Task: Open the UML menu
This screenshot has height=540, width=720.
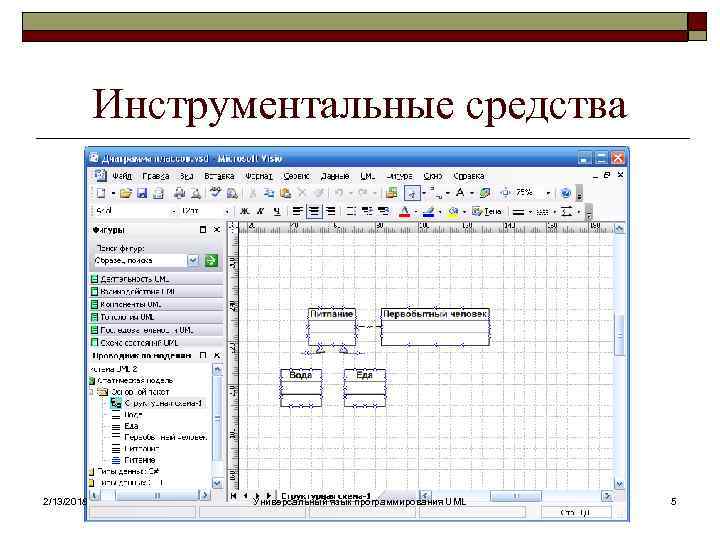Action: click(367, 176)
